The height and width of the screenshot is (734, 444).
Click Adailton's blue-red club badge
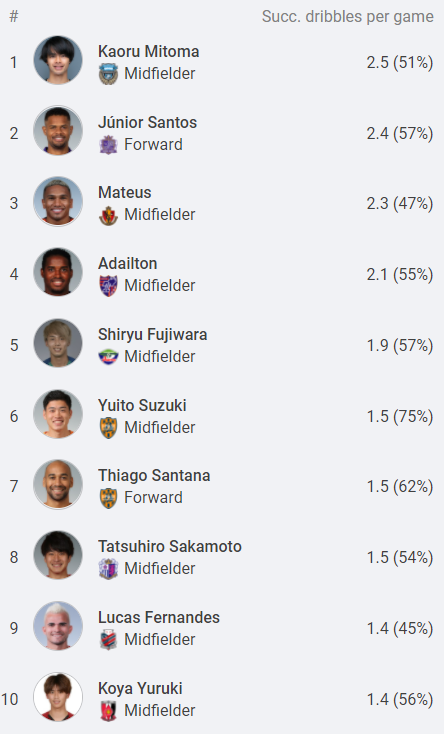[x=108, y=286]
